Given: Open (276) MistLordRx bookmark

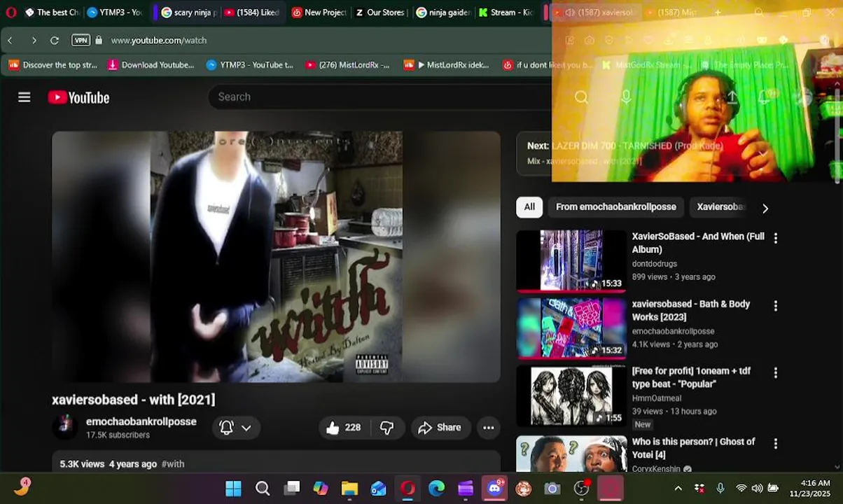Looking at the screenshot, I should click(347, 65).
